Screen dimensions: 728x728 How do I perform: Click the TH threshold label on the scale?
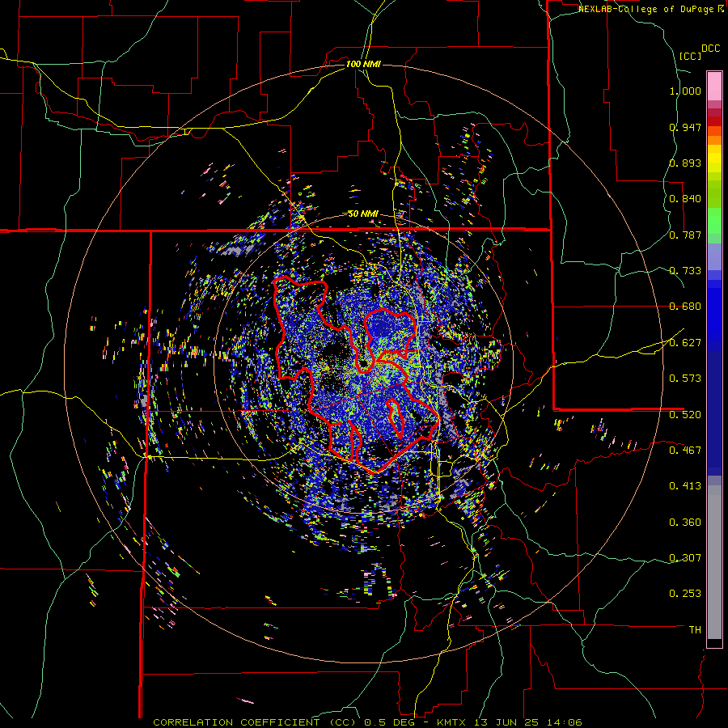pos(695,630)
